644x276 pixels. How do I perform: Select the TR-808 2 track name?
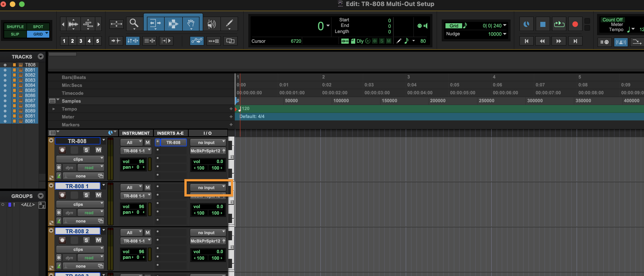tap(77, 231)
